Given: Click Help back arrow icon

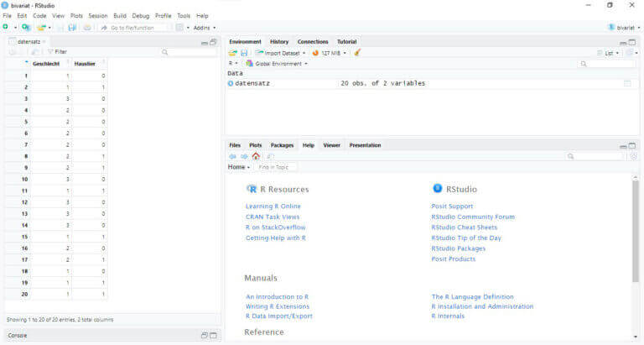Looking at the screenshot, I should point(232,156).
